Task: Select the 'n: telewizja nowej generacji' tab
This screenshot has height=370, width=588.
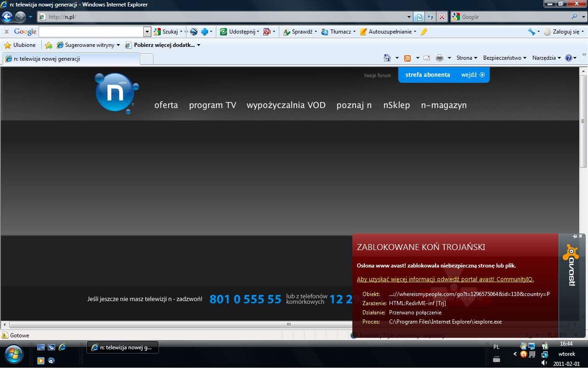Action: [x=71, y=59]
